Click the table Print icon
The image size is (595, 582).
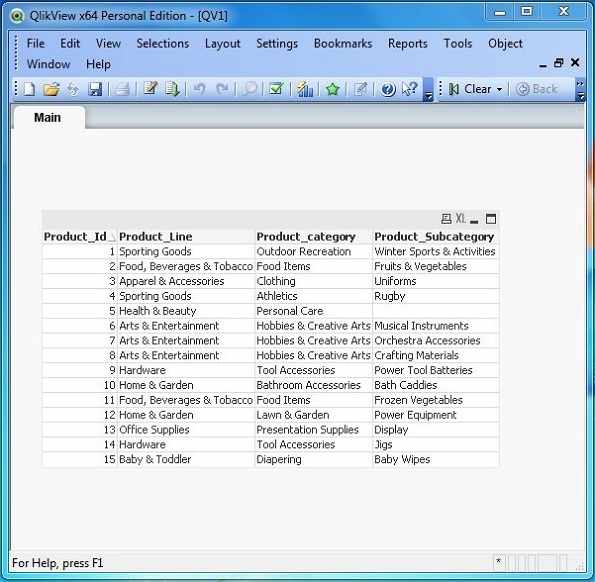[x=446, y=219]
